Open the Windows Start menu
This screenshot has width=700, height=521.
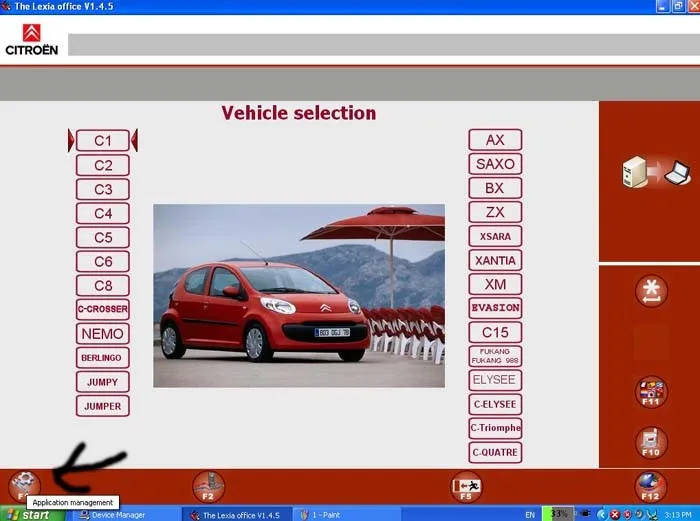(33, 515)
